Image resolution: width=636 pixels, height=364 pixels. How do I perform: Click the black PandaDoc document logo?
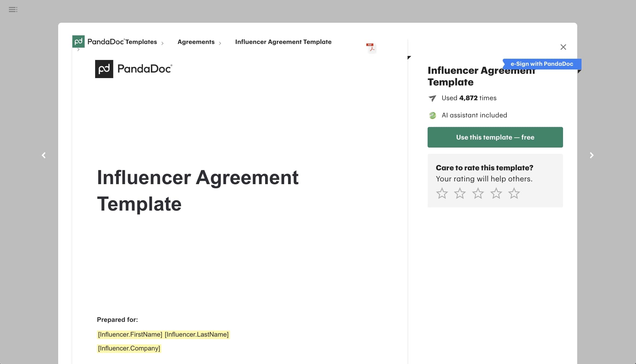click(x=104, y=69)
